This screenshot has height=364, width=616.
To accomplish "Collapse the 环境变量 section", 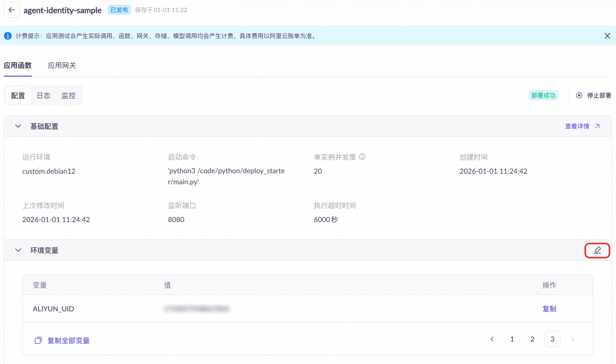I will pos(18,250).
